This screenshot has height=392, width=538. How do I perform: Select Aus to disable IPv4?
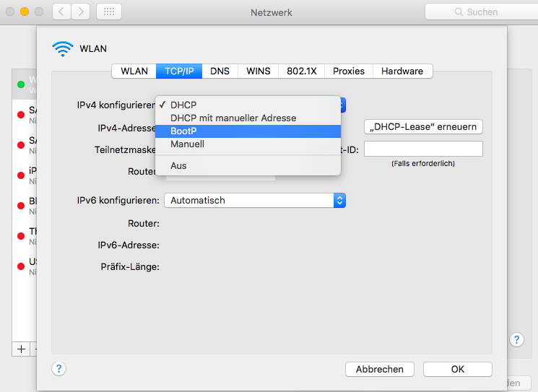pyautogui.click(x=178, y=165)
